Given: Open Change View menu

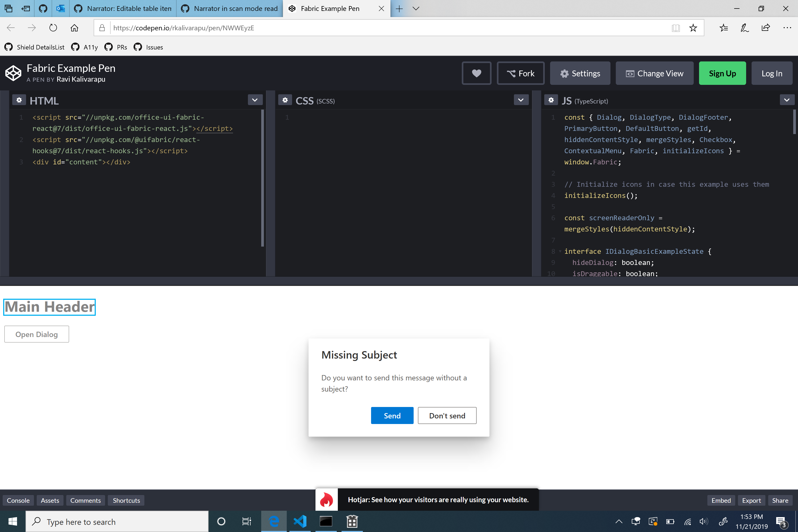Looking at the screenshot, I should [654, 73].
